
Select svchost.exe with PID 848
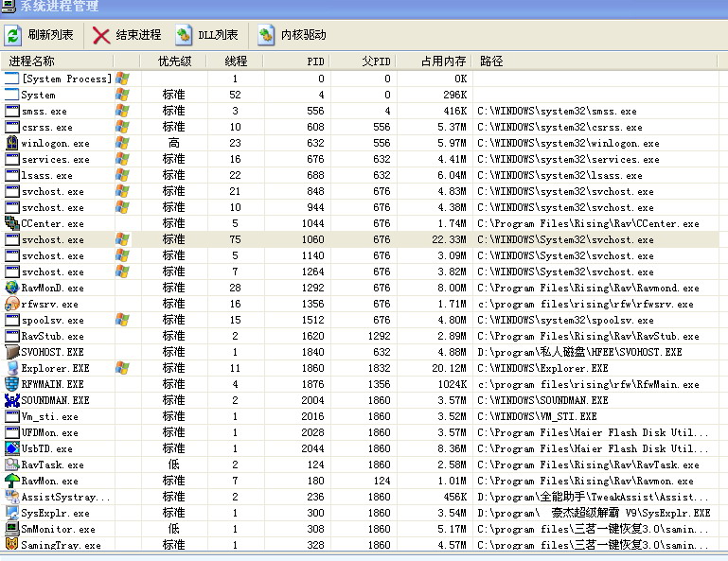(52, 192)
